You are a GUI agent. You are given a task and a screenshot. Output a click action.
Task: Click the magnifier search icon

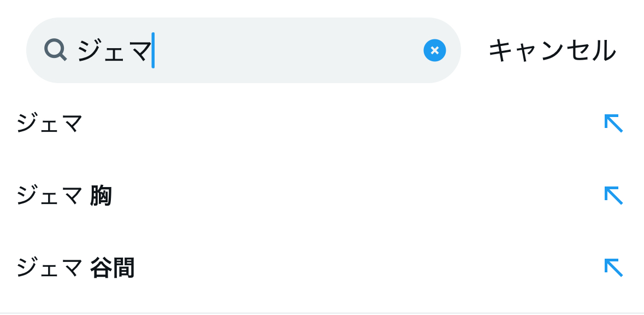pos(55,50)
